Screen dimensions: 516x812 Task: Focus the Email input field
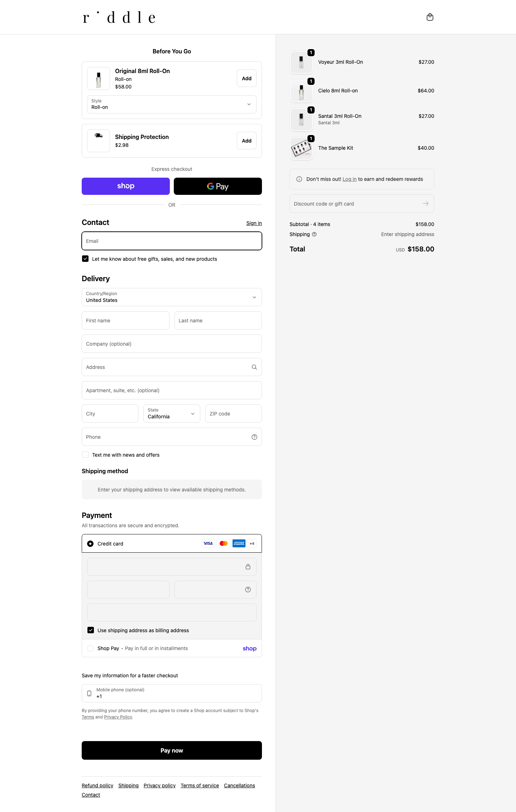coord(172,241)
